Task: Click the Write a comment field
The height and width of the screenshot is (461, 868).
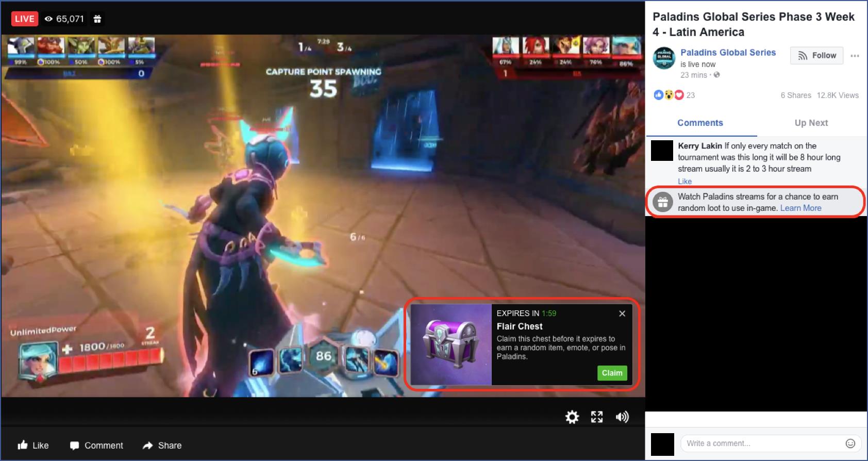Action: coord(763,443)
